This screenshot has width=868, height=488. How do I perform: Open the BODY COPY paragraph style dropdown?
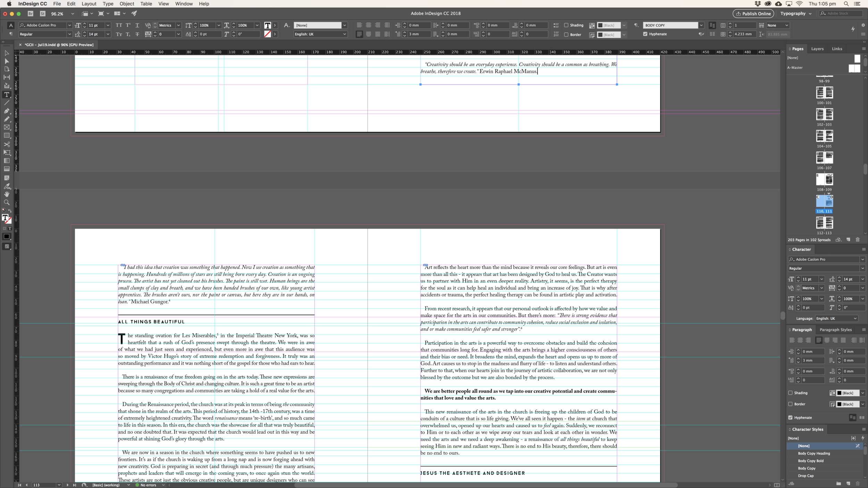[x=701, y=25]
